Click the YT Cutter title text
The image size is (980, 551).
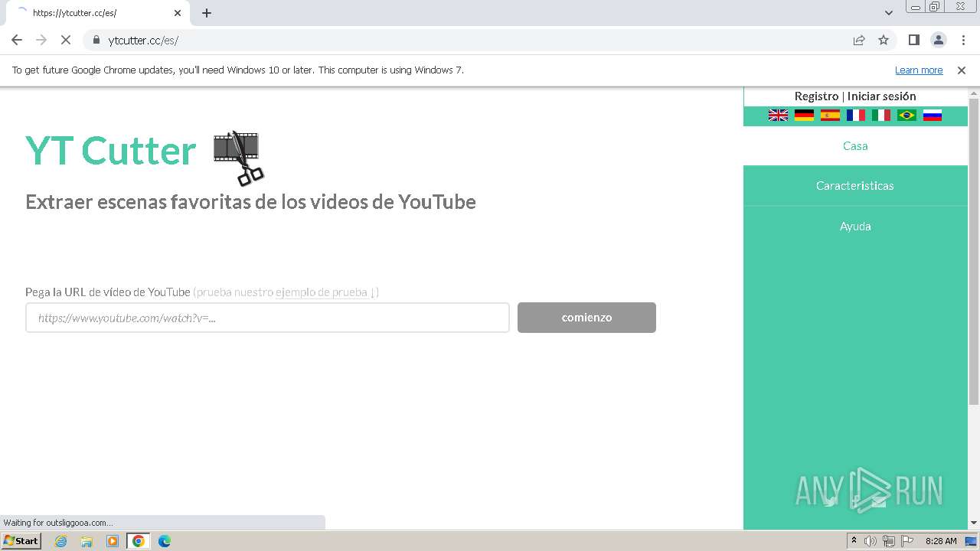(x=111, y=150)
